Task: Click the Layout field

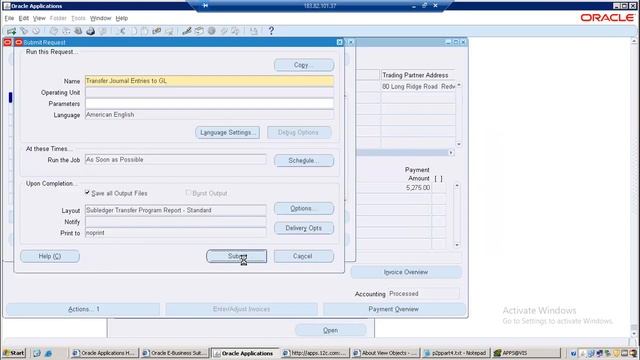Action: coord(176,210)
